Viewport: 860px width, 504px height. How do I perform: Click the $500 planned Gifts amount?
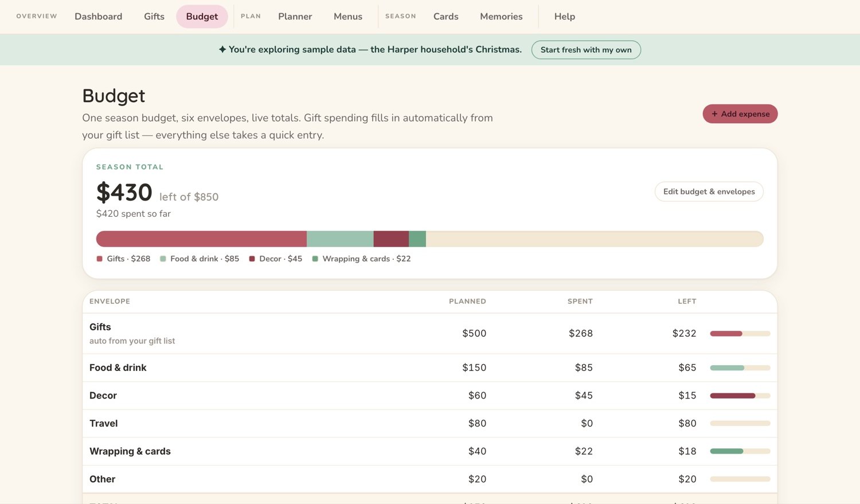(474, 334)
